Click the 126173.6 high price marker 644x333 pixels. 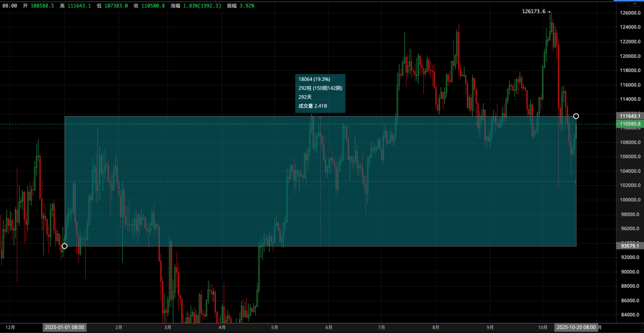pos(536,11)
